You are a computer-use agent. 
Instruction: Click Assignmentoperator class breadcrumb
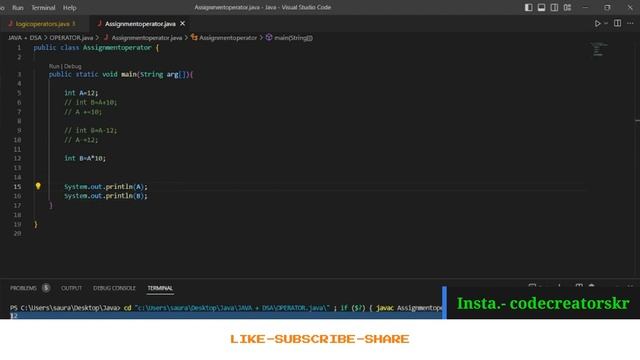tap(228, 38)
